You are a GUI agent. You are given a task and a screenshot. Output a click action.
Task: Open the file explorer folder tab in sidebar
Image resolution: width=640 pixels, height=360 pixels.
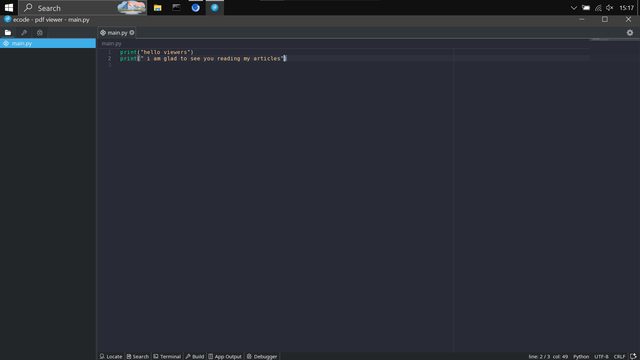(8, 33)
